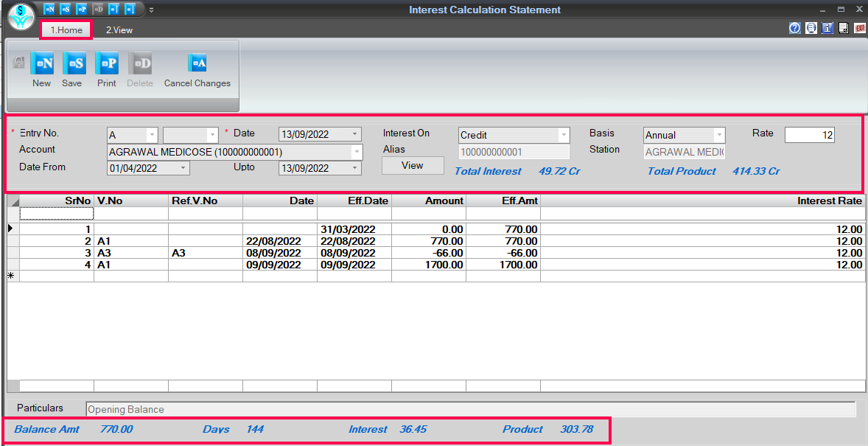Click the blue information 'i' icon

coord(827,29)
